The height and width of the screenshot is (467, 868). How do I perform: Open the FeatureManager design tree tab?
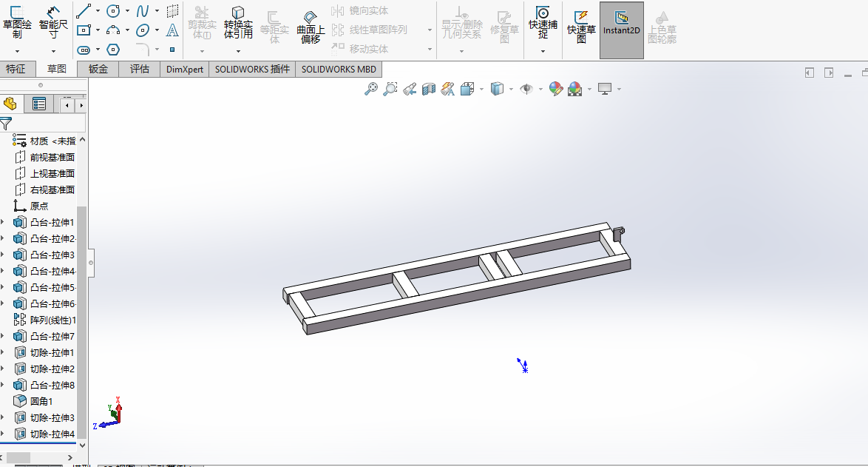(10, 104)
